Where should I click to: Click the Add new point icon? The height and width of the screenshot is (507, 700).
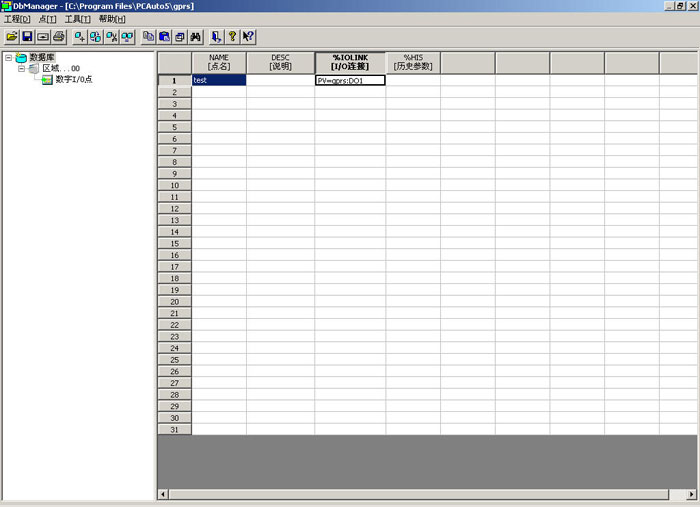pos(80,36)
